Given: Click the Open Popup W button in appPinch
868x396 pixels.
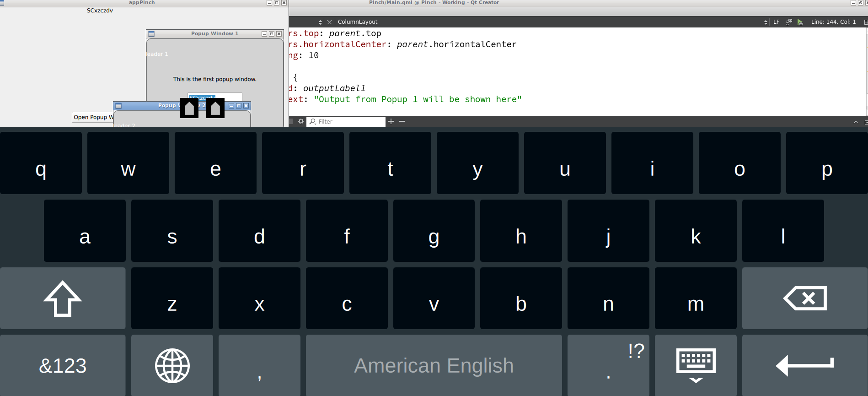Looking at the screenshot, I should point(93,117).
